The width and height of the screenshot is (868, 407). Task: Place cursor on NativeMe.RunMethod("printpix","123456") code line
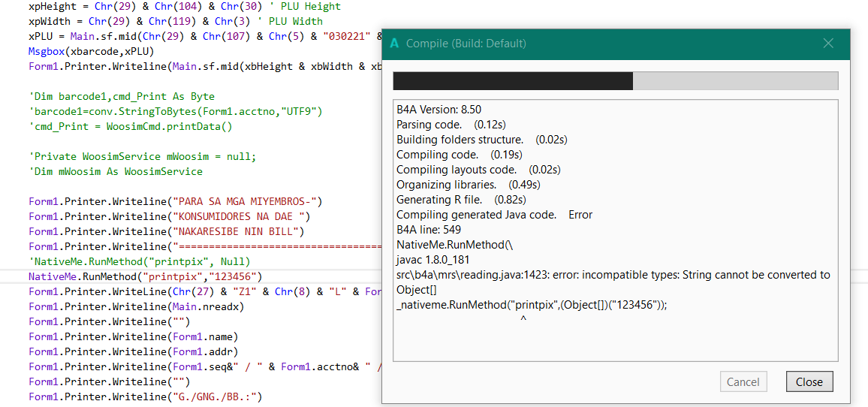coord(146,276)
